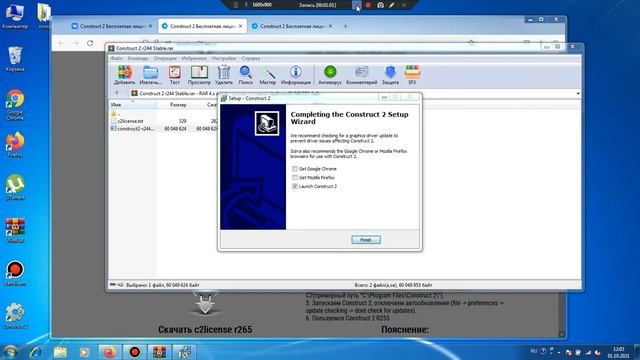Open the Операции menu in WinRAR
Image resolution: width=640 pixels, height=360 pixels.
(165, 58)
